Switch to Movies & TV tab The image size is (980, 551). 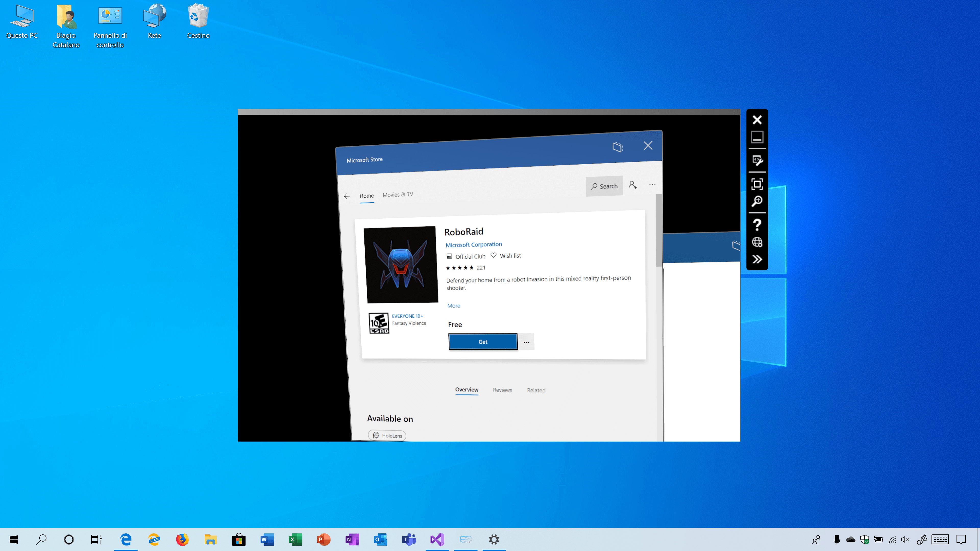[398, 195]
